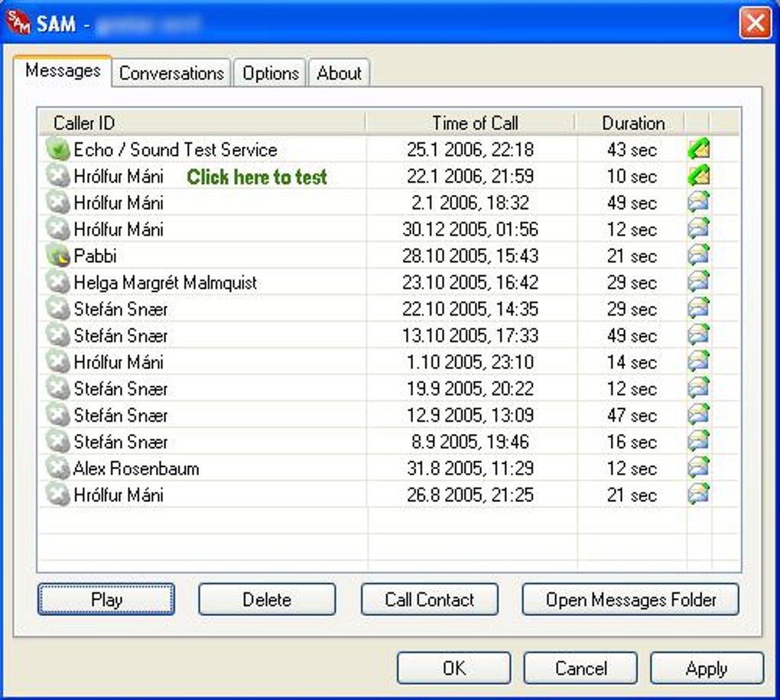Click Open Messages Folder button
Screen dimensions: 780x700
point(631,600)
